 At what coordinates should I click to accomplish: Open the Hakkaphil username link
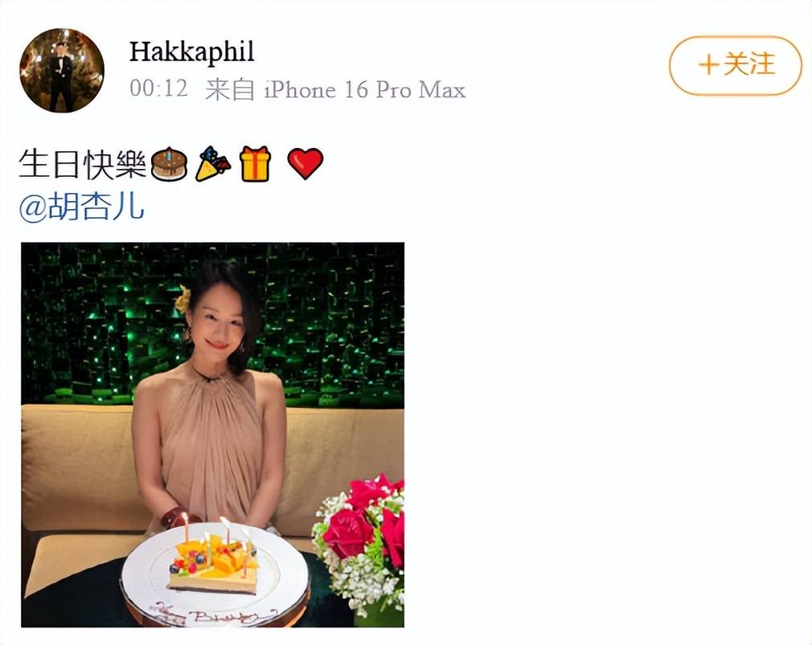[191, 51]
